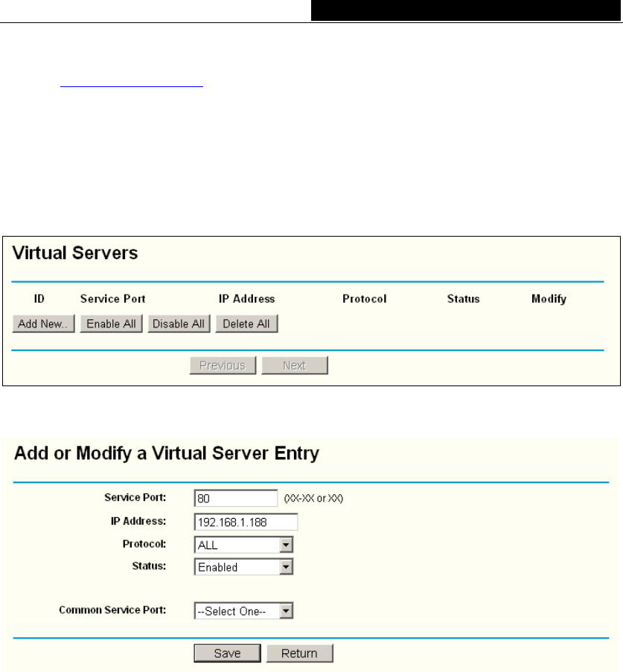The height and width of the screenshot is (672, 623).
Task: Click the Previous page button
Action: 223,365
